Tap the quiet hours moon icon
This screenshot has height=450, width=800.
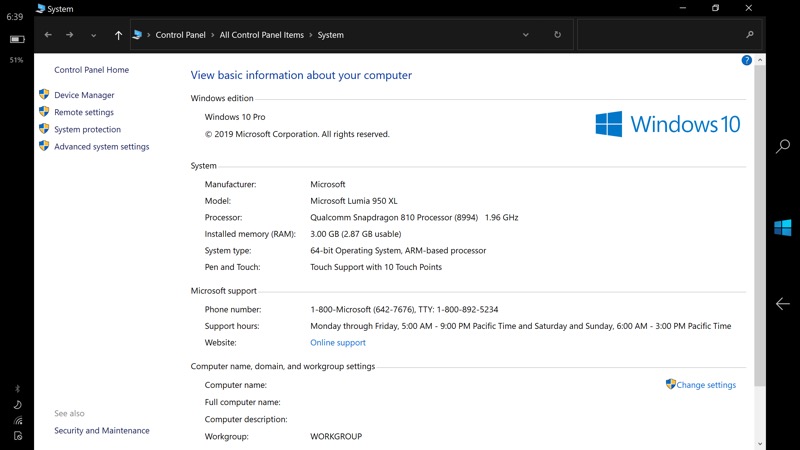click(x=17, y=405)
